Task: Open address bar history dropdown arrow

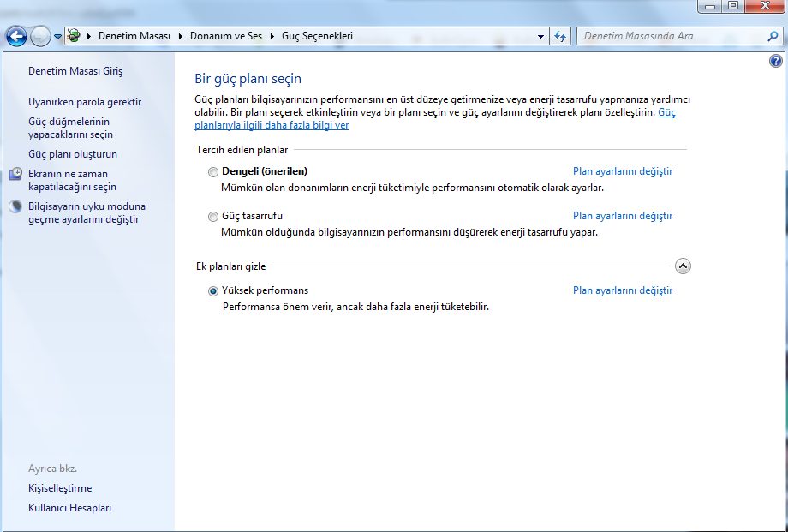Action: [x=540, y=36]
